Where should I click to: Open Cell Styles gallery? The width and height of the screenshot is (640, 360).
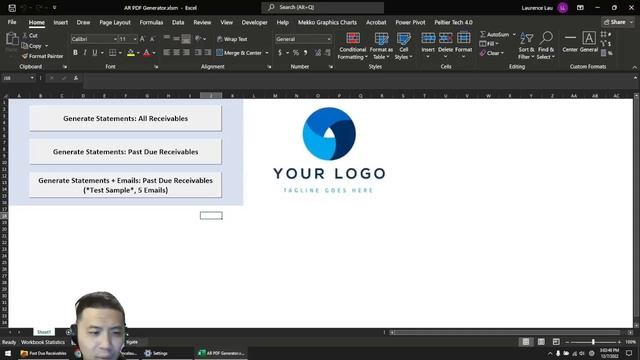pyautogui.click(x=403, y=46)
